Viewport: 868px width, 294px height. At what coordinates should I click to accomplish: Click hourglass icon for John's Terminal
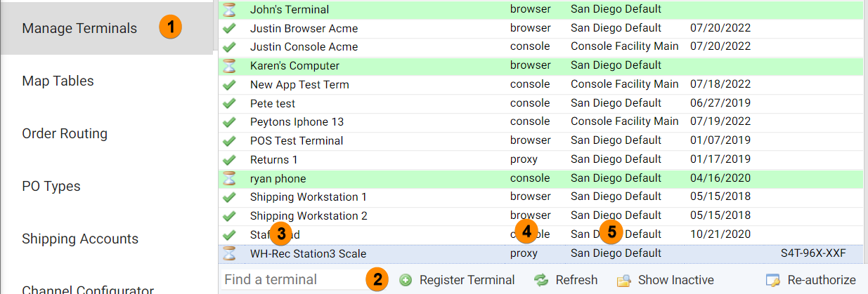[x=229, y=10]
